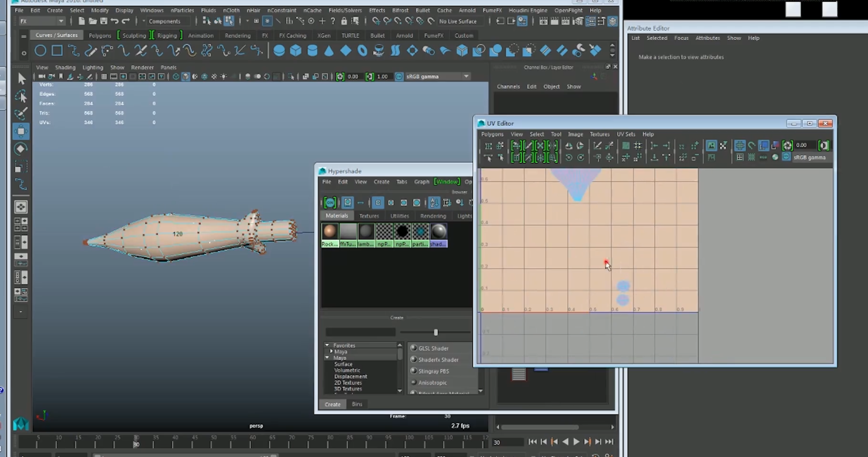Open viewport sRGB gamma dropdown
868x457 pixels.
point(438,77)
